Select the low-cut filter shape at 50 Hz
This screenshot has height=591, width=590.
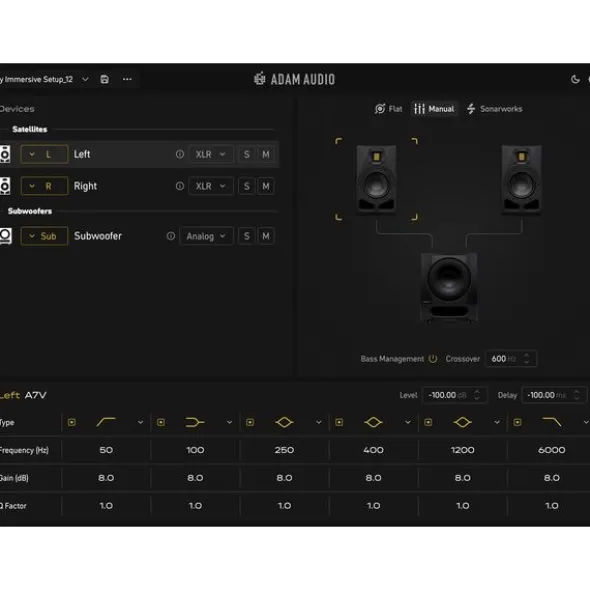[x=106, y=422]
